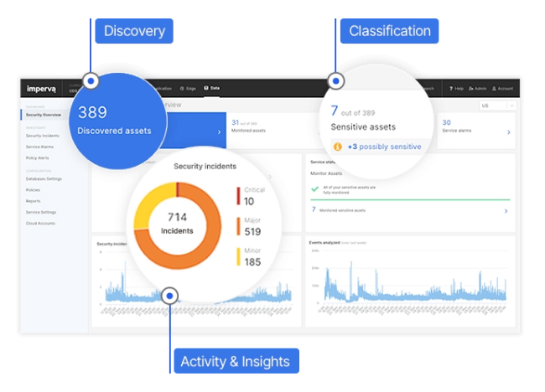Open Reports in sidebar
The image size is (545, 392).
pos(33,201)
